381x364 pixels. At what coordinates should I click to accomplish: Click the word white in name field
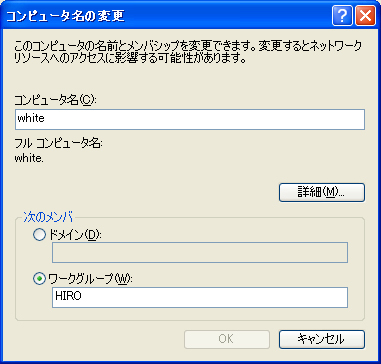(31, 119)
